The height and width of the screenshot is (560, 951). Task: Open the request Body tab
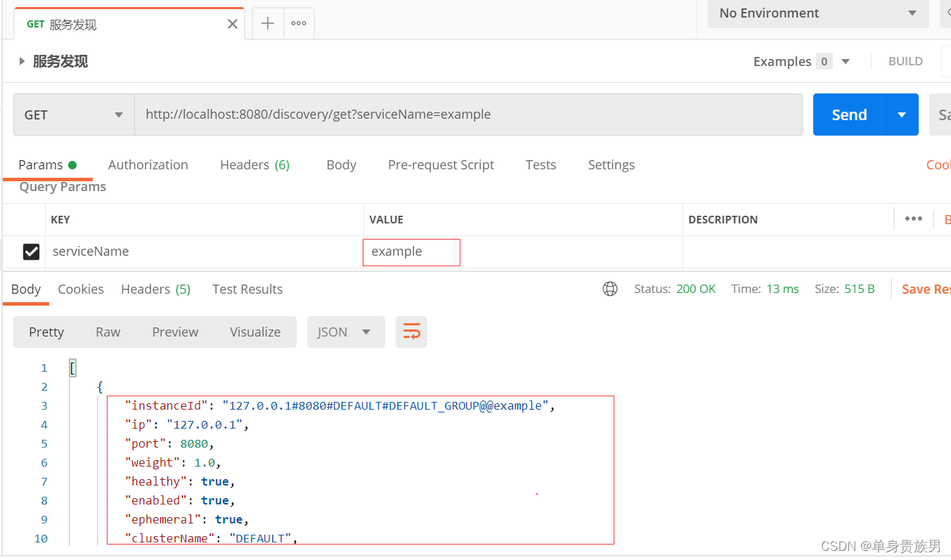point(342,165)
